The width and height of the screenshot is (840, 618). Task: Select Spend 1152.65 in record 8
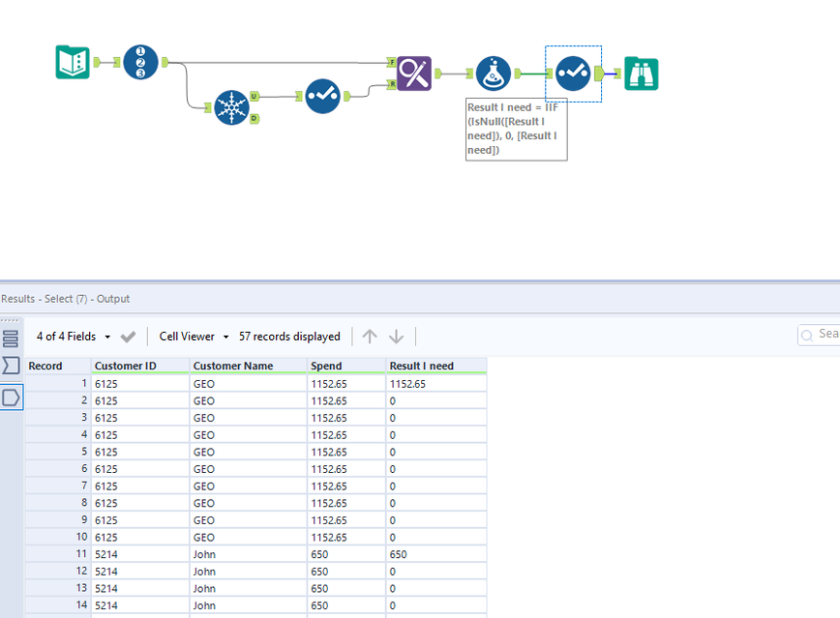pos(346,504)
